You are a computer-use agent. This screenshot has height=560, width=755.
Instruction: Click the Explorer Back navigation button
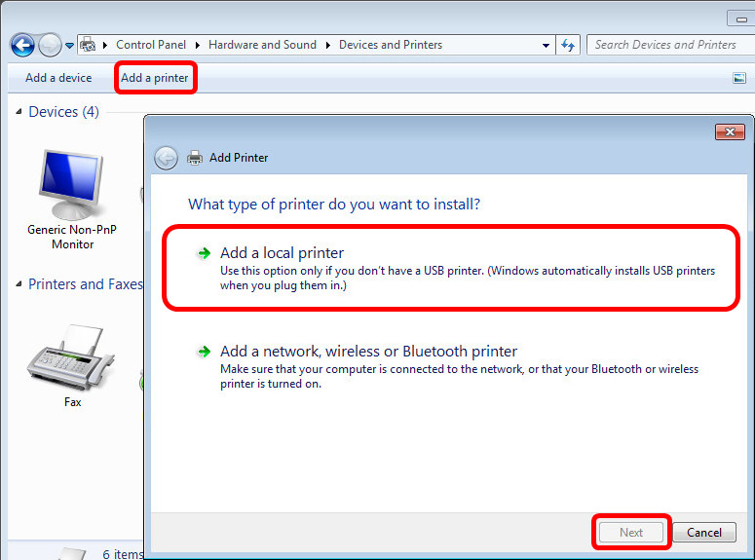pos(22,45)
